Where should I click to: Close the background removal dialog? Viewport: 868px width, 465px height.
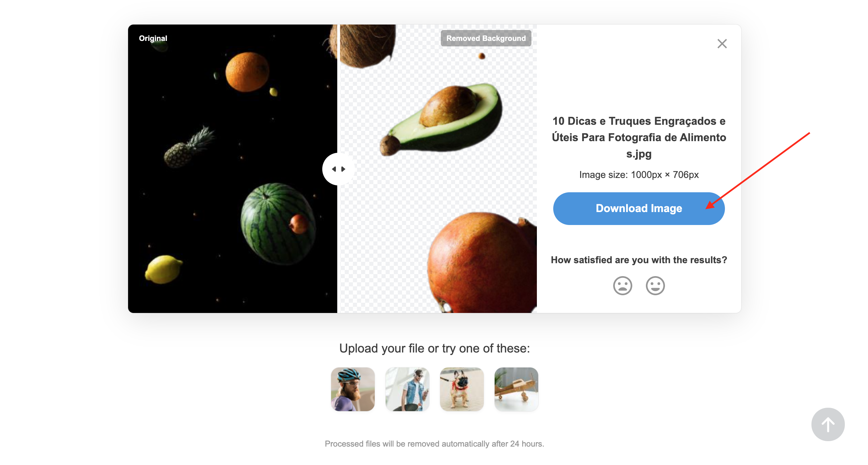[x=722, y=44]
